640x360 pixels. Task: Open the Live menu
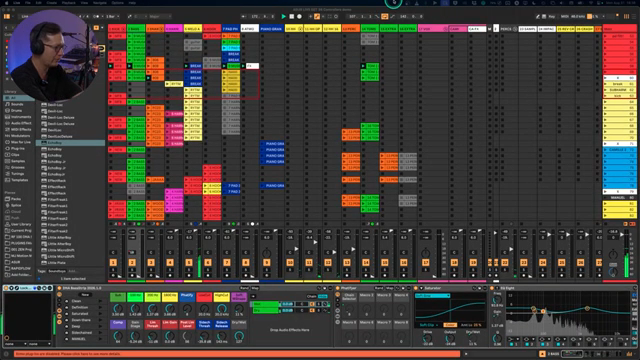pyautogui.click(x=17, y=3)
